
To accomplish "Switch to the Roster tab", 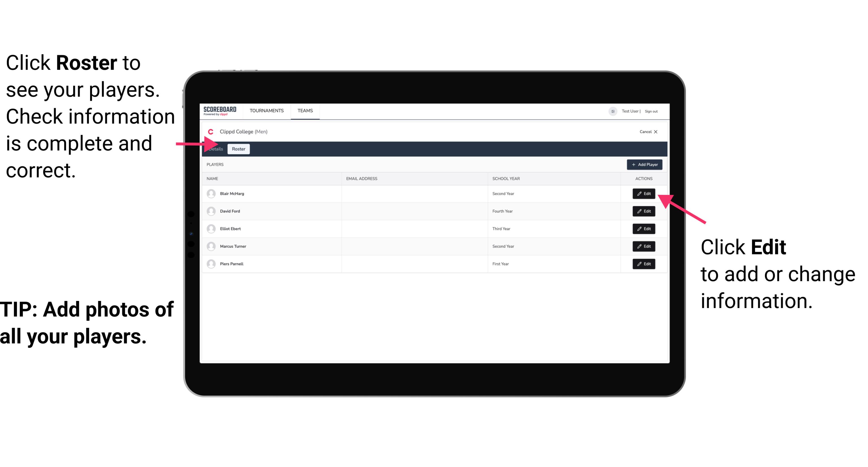I will 238,149.
